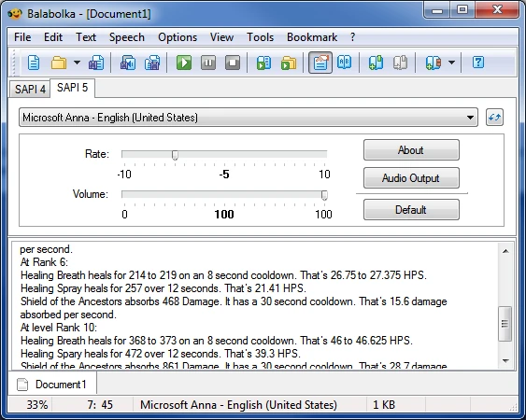Click the Default button
The width and height of the screenshot is (526, 420).
(x=411, y=210)
